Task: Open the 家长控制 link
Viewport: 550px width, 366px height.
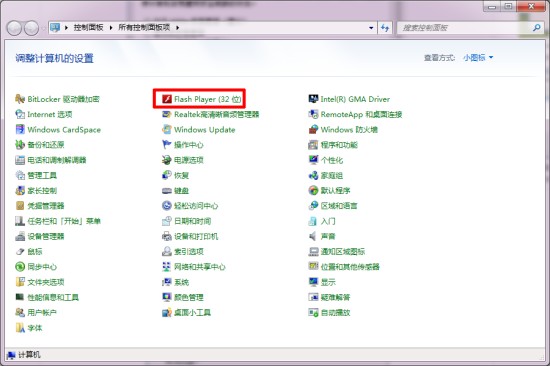Action: tap(42, 191)
